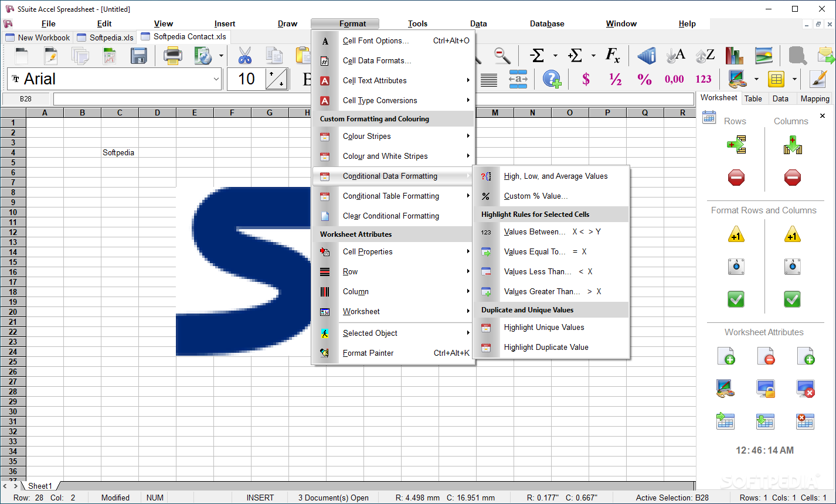Screen dimensions: 836x504
Task: Click the add sheet icon first in Worksheet Attributes
Action: pos(726,355)
